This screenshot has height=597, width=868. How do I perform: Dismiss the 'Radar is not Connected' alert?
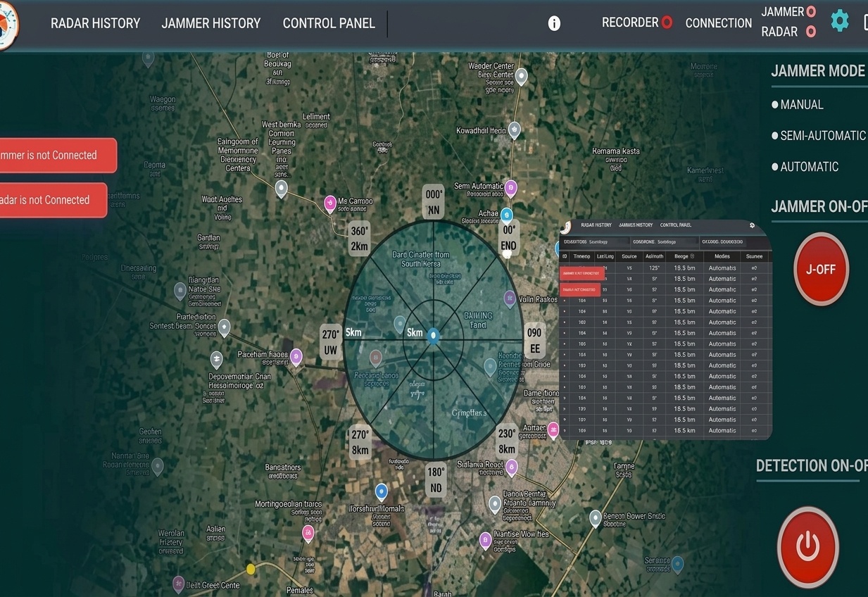coord(53,200)
